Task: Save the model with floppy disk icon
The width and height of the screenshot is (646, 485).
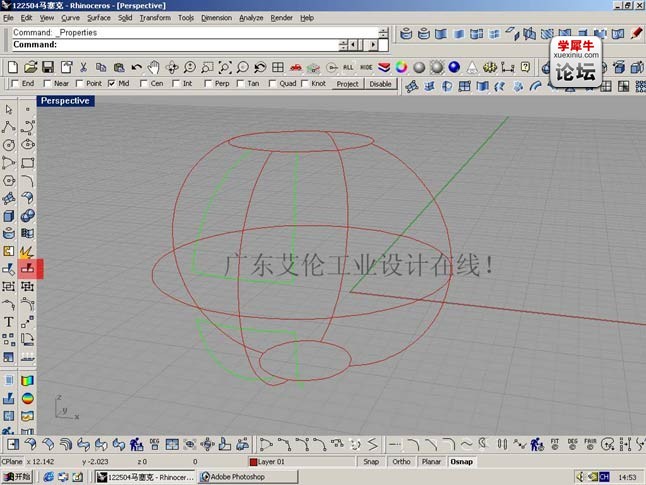Action: click(x=48, y=67)
